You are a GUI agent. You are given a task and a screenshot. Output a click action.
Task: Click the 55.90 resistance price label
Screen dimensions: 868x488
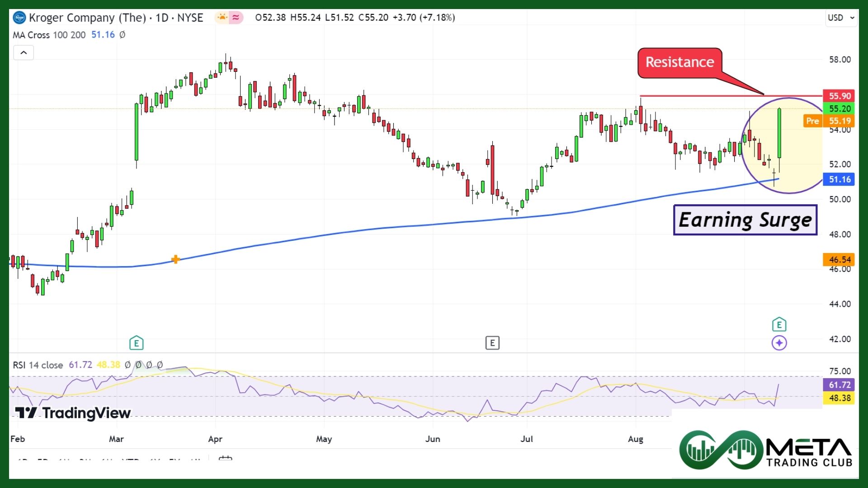(839, 96)
